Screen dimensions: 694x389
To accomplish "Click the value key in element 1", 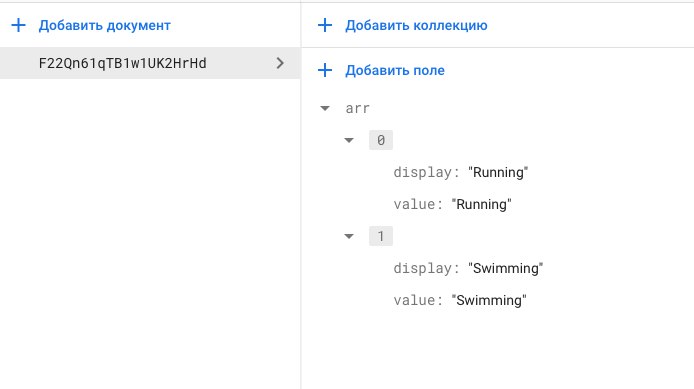I will pos(414,300).
